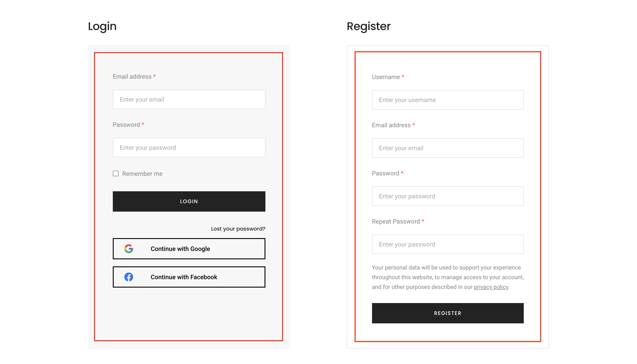
Task: Click the Remember me label text
Action: coord(142,174)
